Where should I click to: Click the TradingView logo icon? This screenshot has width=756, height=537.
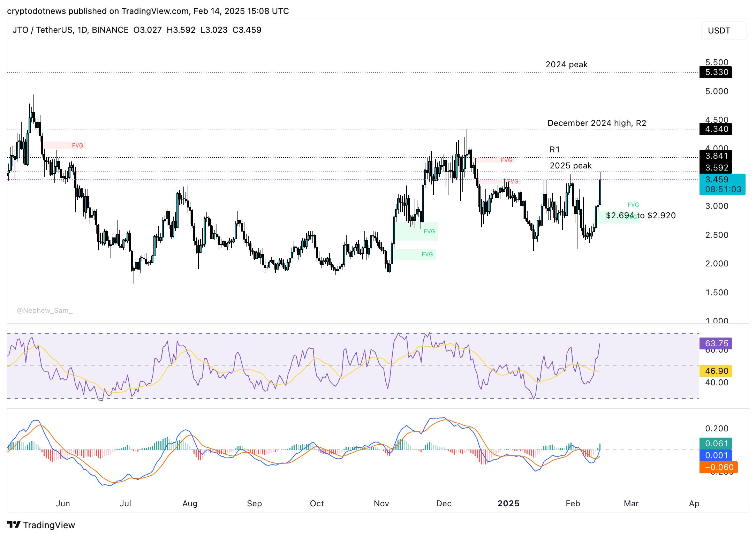[14, 524]
